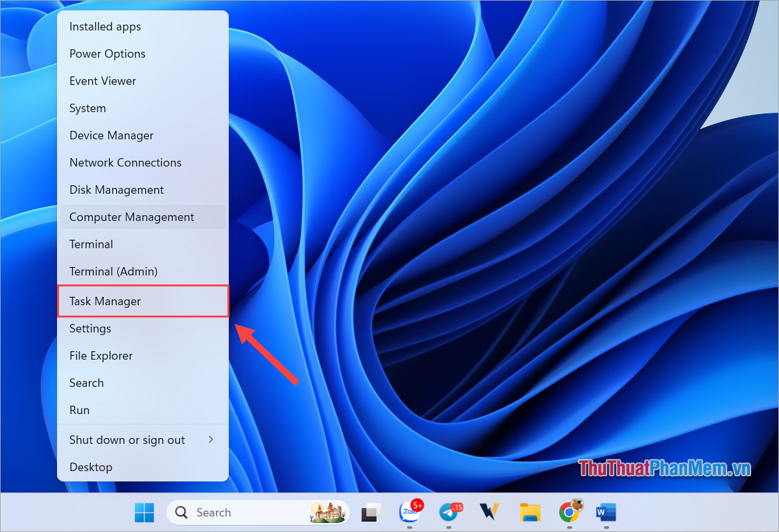Open Microsoft Word from the taskbar
This screenshot has height=532, width=779.
(605, 512)
